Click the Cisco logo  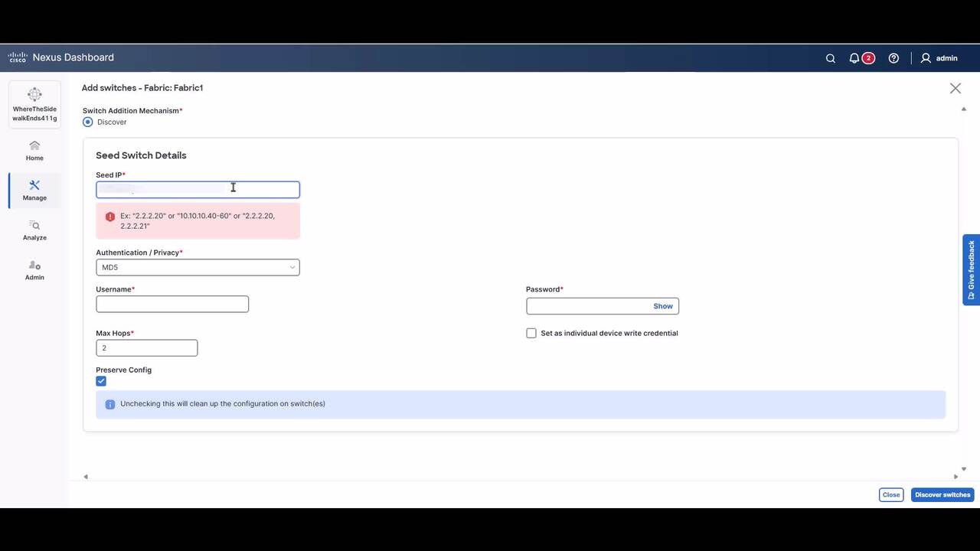[x=18, y=57]
